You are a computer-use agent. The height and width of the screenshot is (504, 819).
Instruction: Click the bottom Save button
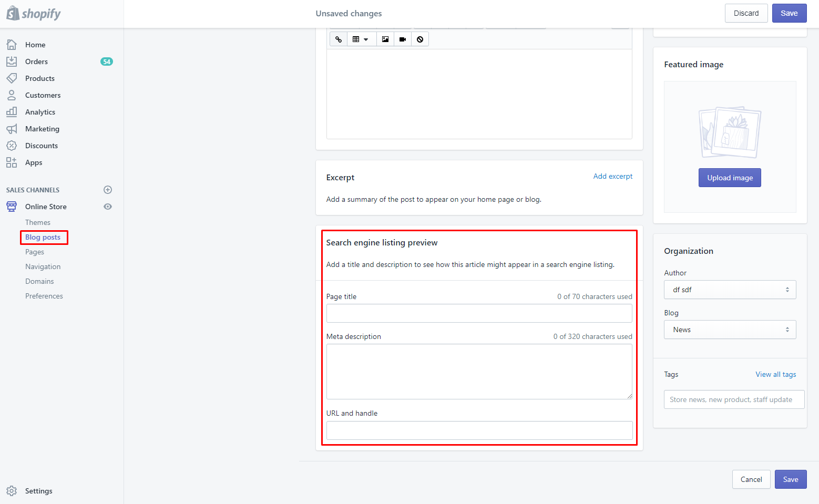coord(791,479)
